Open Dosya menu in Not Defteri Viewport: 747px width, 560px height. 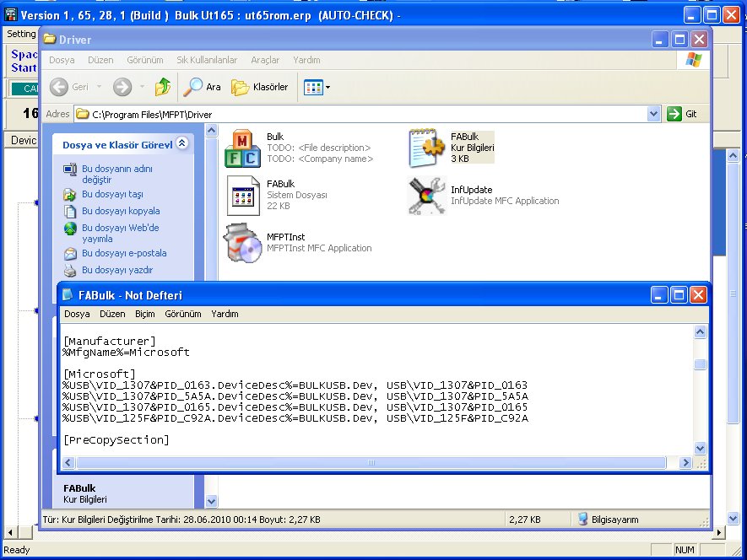tap(77, 314)
